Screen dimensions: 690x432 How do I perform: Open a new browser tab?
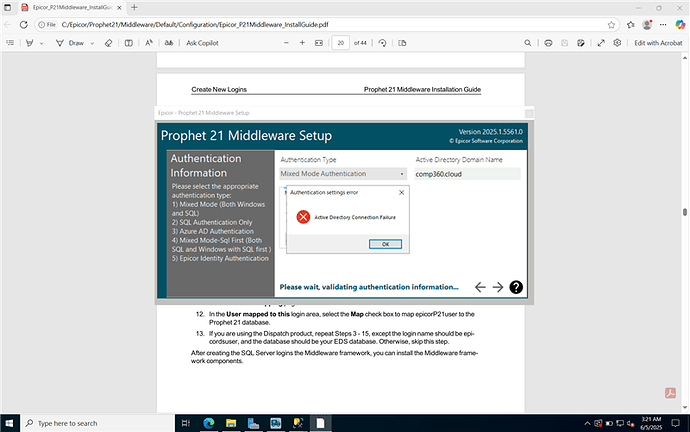[x=134, y=7]
